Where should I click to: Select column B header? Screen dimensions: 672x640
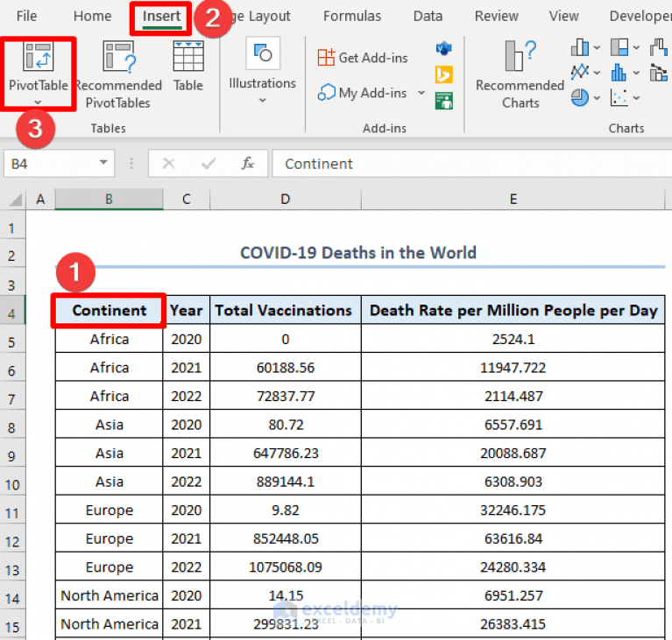(x=109, y=200)
